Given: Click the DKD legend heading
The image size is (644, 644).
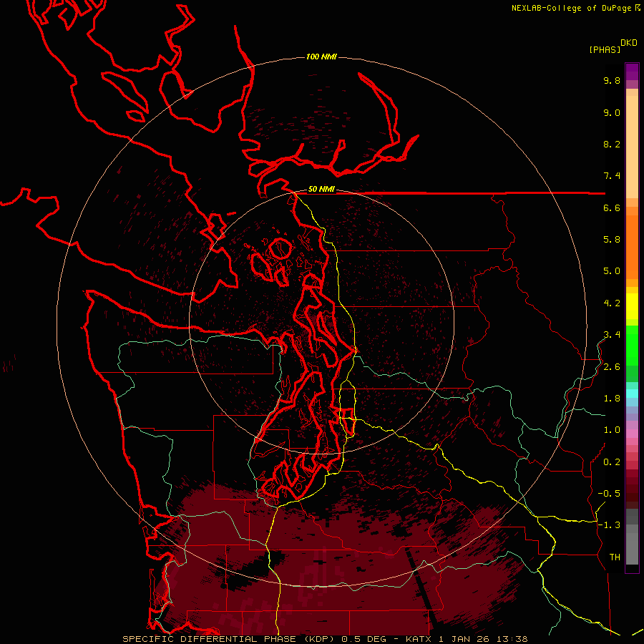Looking at the screenshot, I should (629, 42).
